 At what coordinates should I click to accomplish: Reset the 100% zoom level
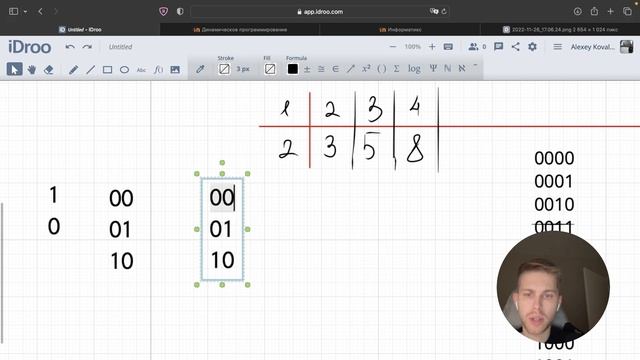(412, 47)
